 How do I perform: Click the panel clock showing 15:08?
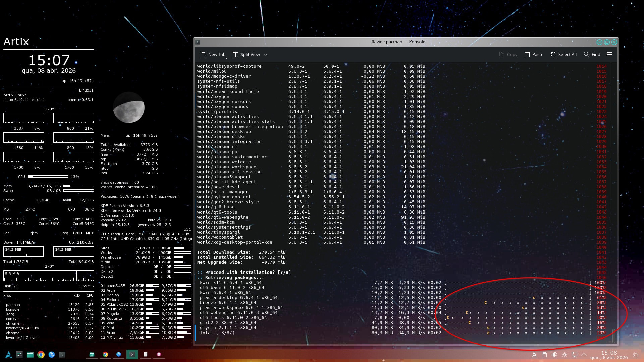[609, 355]
